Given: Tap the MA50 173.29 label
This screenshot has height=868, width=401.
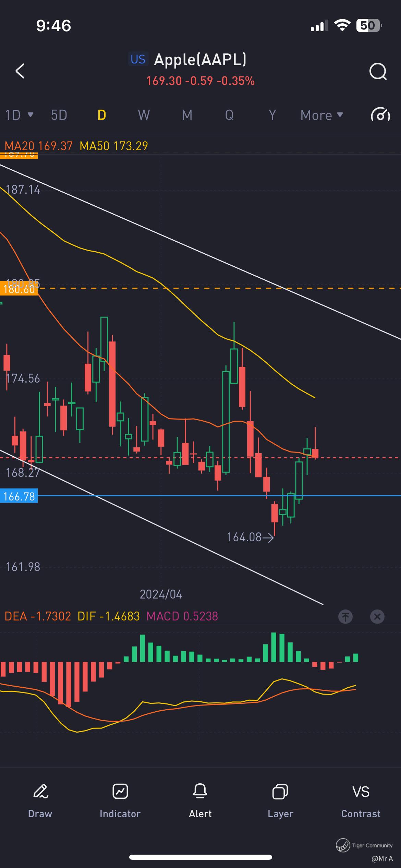Looking at the screenshot, I should click(x=114, y=146).
